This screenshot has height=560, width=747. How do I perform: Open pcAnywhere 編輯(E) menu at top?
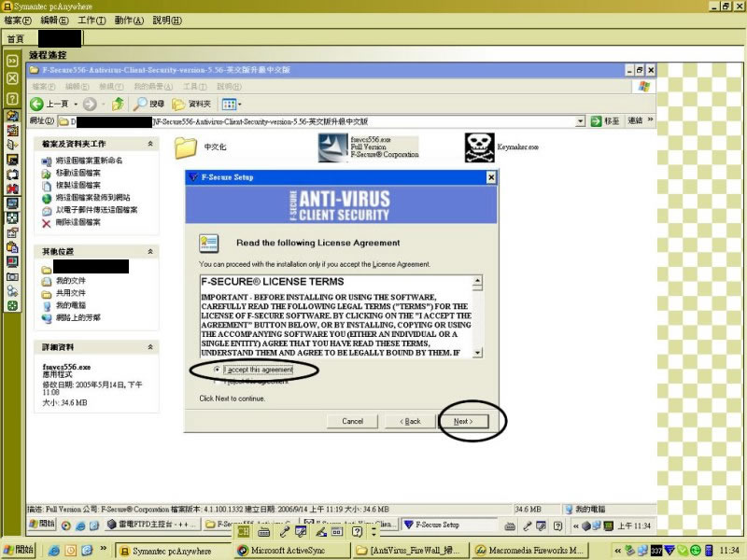click(x=54, y=21)
